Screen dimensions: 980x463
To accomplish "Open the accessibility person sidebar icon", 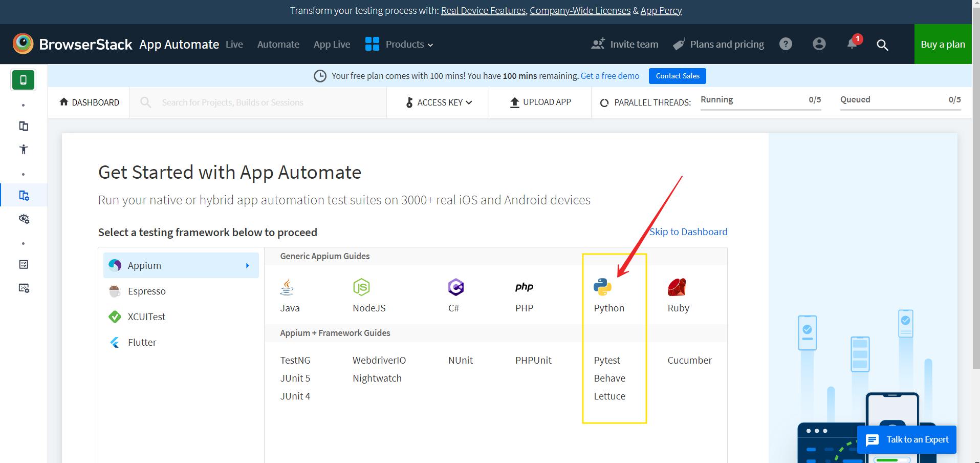I will pos(24,149).
